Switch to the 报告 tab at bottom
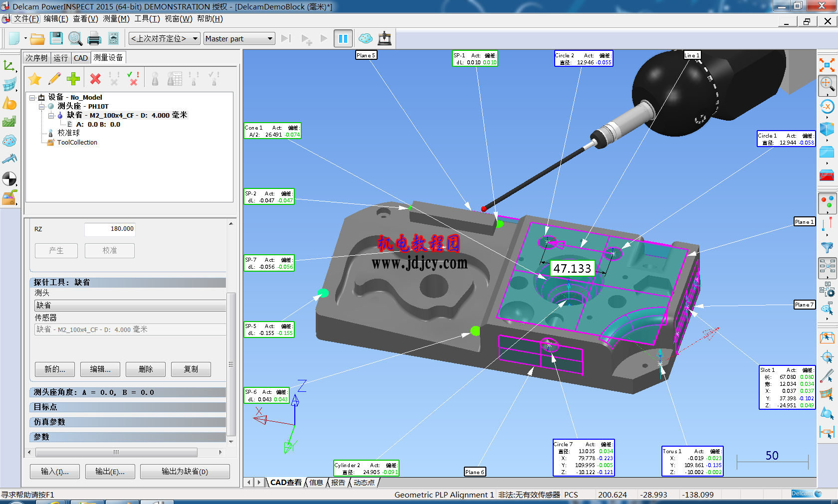838x504 pixels. [x=338, y=483]
